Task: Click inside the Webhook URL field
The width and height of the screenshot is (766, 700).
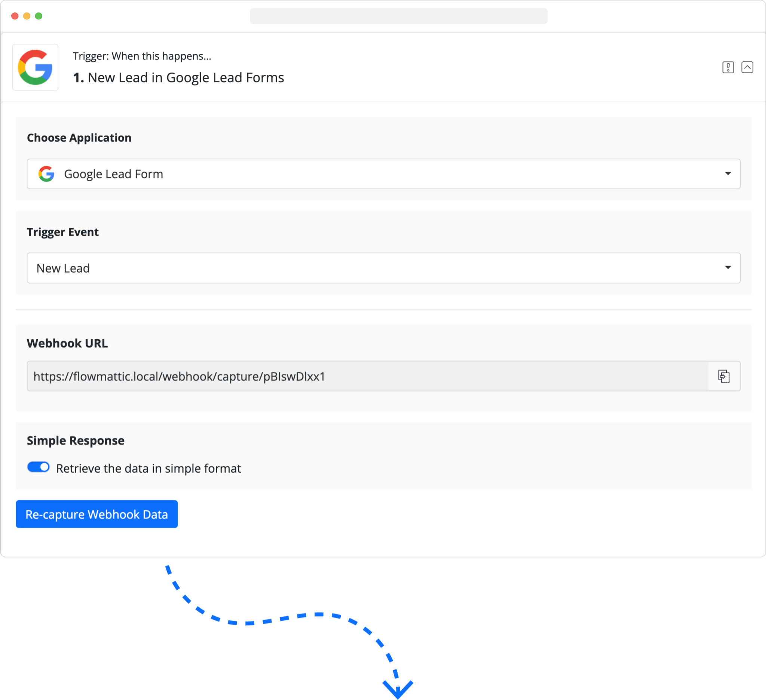Action: pos(367,376)
